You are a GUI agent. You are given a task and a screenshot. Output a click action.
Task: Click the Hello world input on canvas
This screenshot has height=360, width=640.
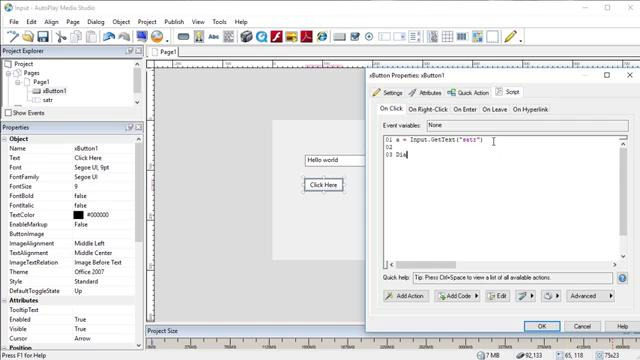tap(335, 160)
